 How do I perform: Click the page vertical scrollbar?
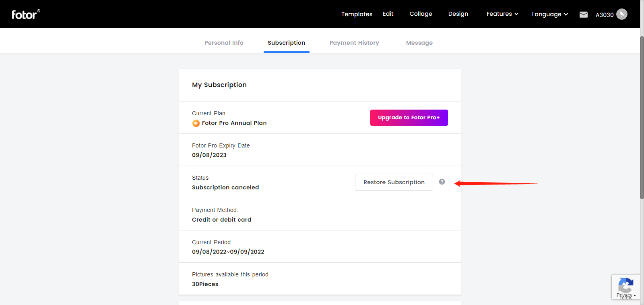pyautogui.click(x=642, y=118)
